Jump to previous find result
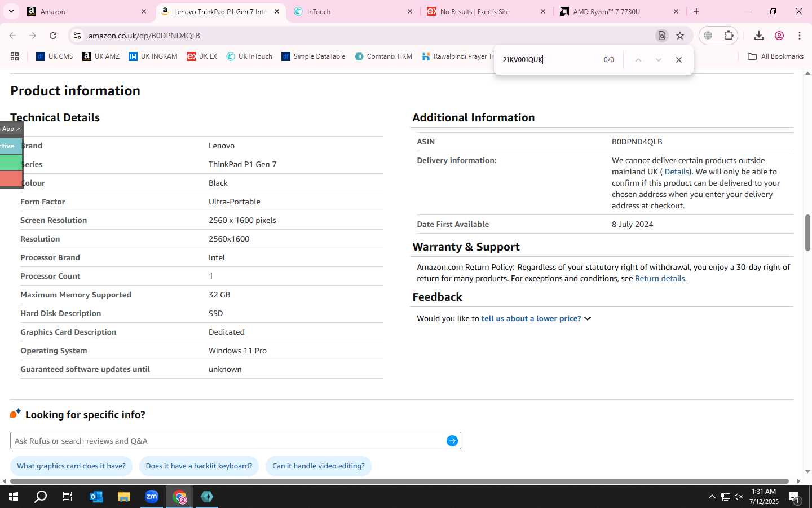The height and width of the screenshot is (508, 812). (638, 60)
